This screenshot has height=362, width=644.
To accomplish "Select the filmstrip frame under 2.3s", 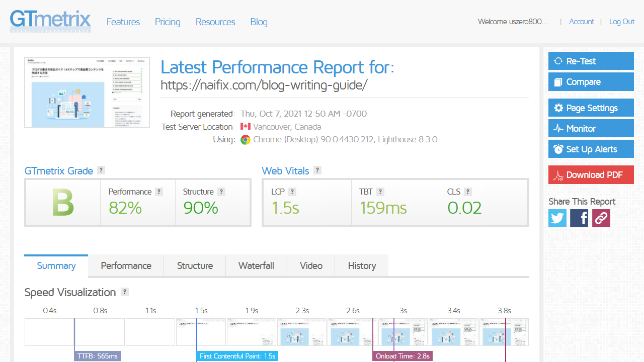I will tap(302, 332).
